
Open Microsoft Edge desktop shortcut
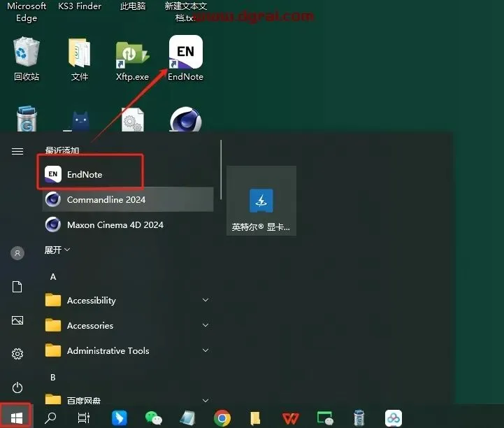(27, 12)
